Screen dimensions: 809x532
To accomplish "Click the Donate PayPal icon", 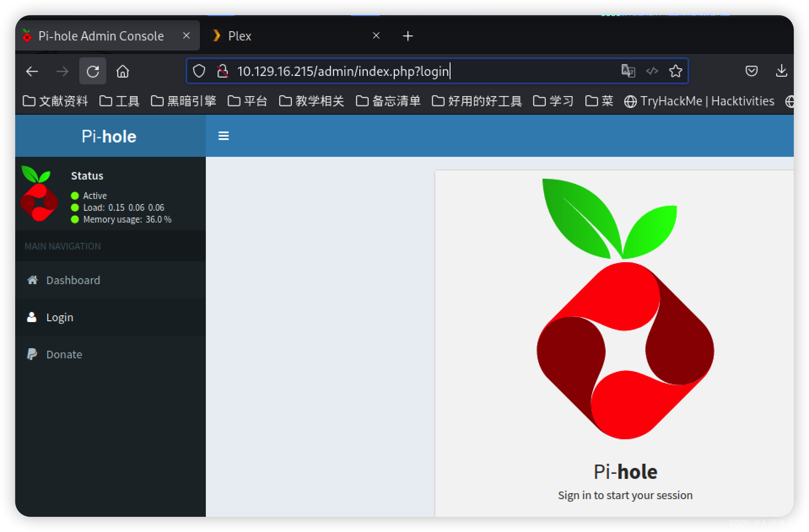I will click(32, 354).
